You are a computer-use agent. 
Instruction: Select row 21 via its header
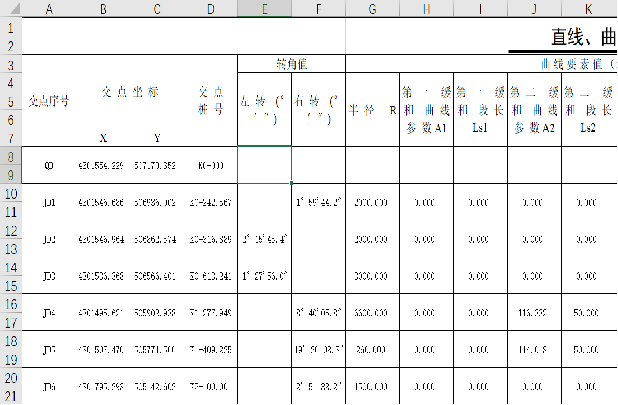pyautogui.click(x=10, y=396)
